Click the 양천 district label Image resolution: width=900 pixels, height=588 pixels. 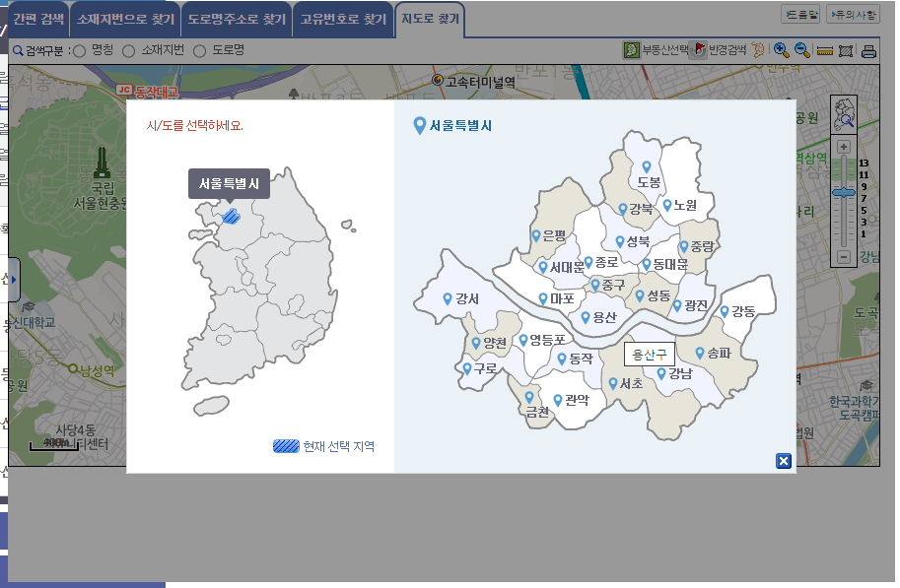(495, 343)
